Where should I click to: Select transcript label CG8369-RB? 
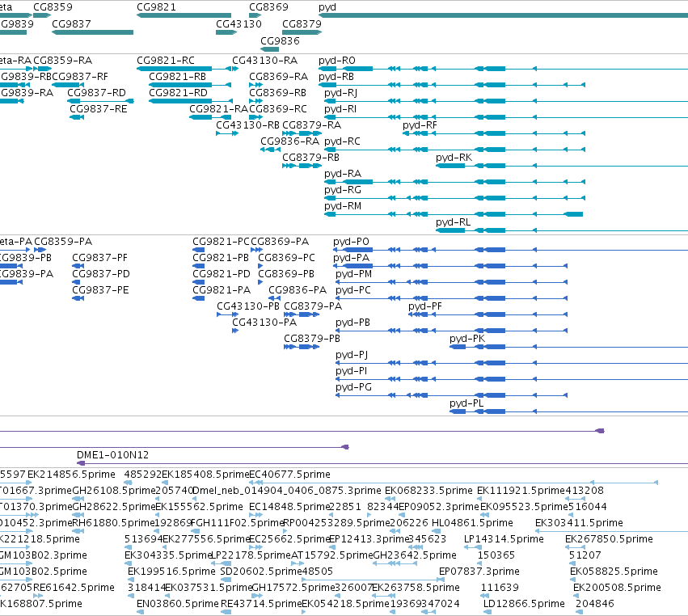[277, 93]
